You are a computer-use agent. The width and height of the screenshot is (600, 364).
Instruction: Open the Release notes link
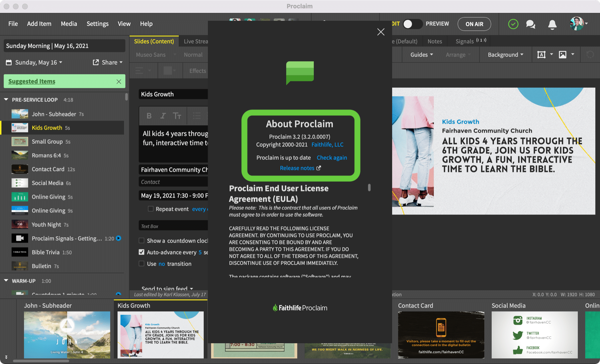click(297, 168)
